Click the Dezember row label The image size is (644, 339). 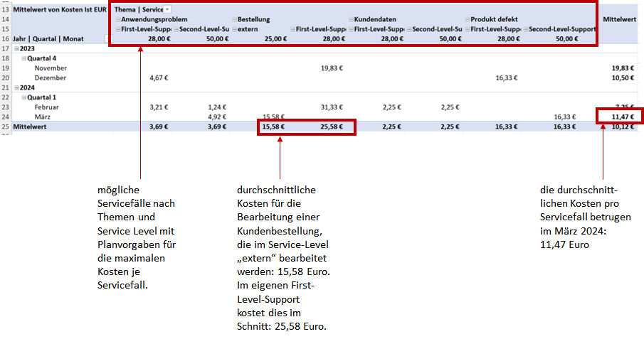pos(50,77)
